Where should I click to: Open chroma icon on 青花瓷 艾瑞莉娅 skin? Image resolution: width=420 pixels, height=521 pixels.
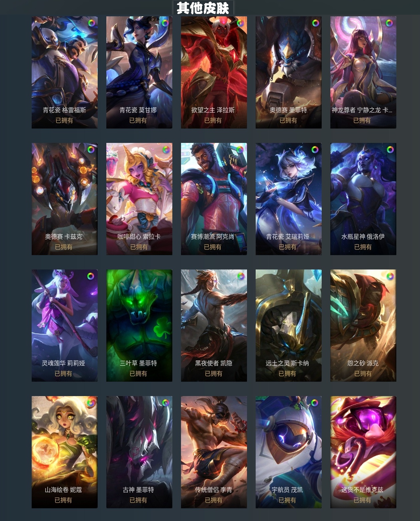pyautogui.click(x=315, y=150)
